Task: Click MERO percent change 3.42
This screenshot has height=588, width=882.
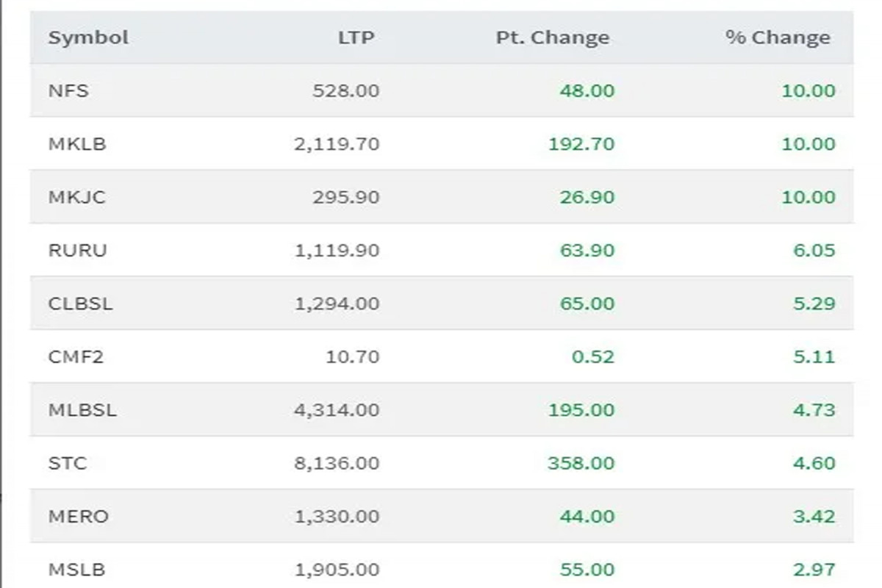Action: click(814, 517)
